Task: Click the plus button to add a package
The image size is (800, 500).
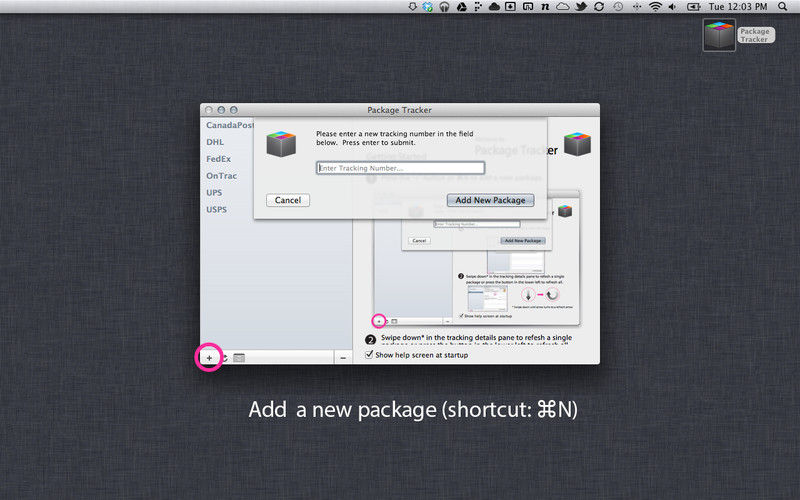Action: tap(209, 358)
